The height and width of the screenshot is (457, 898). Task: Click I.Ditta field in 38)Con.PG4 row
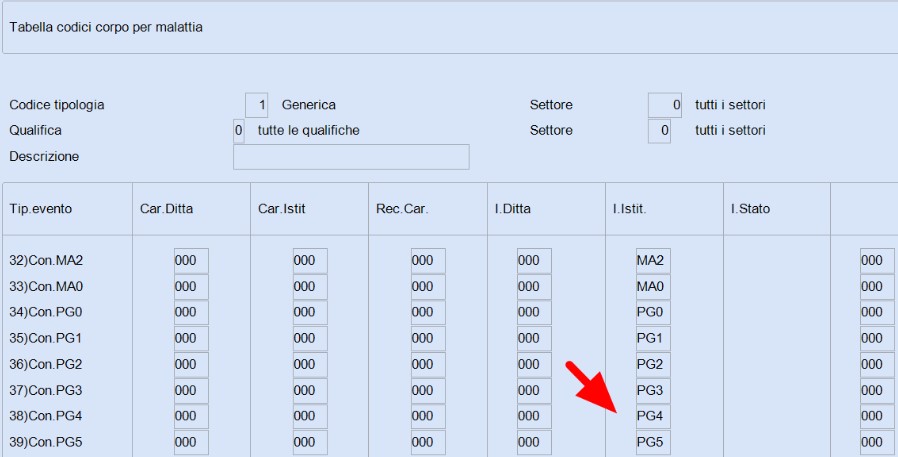[x=534, y=416]
